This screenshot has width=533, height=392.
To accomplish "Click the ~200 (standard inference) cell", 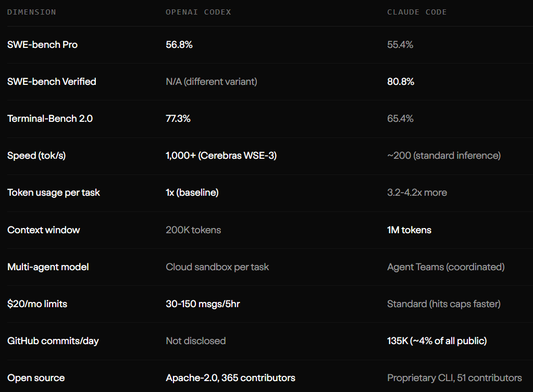I will point(444,156).
